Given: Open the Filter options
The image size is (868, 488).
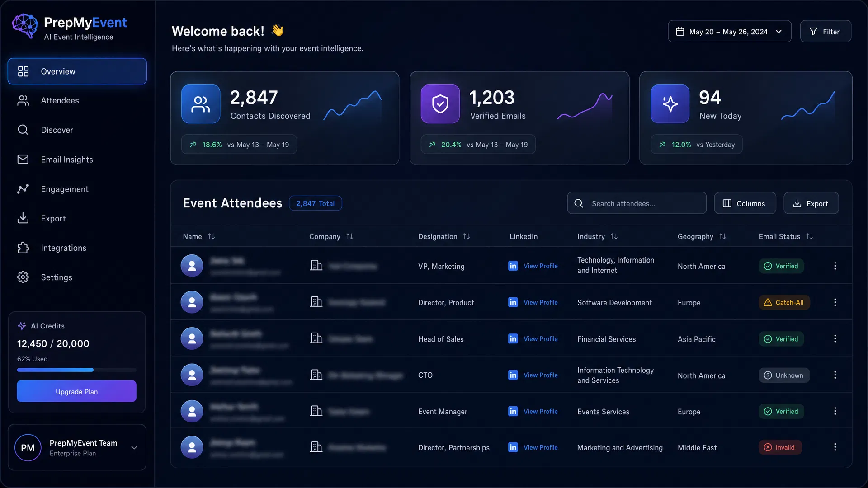Looking at the screenshot, I should coord(826,32).
